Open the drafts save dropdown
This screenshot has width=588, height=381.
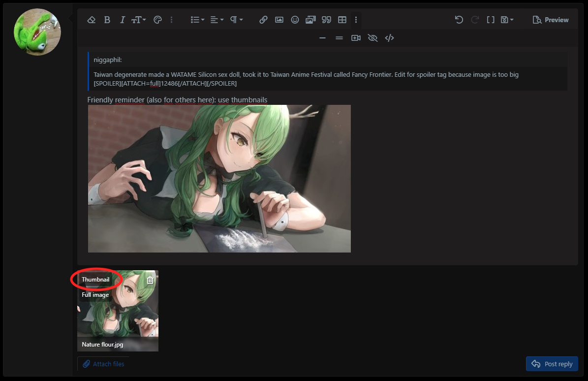click(507, 20)
